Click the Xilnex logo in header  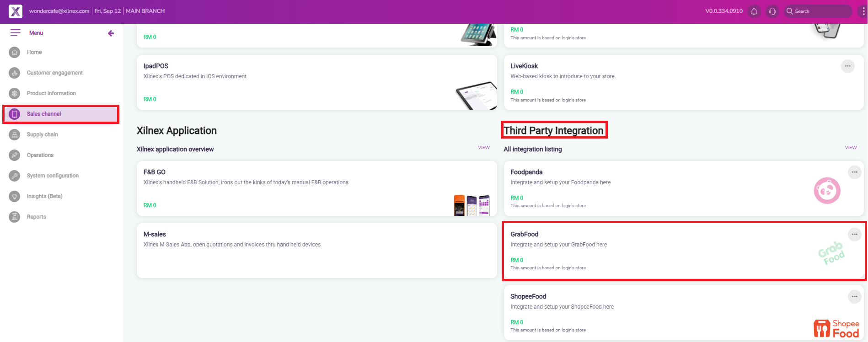[16, 11]
